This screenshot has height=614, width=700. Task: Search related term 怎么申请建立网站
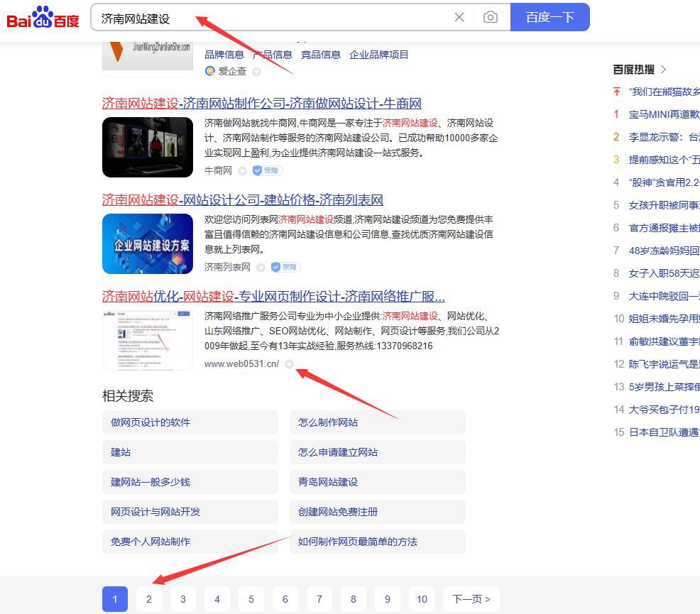click(x=378, y=452)
